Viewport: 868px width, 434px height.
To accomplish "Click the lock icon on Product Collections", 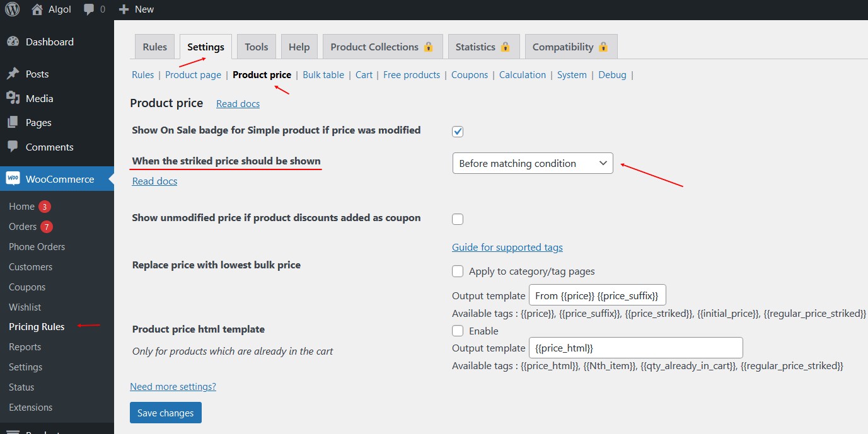I will coord(429,47).
